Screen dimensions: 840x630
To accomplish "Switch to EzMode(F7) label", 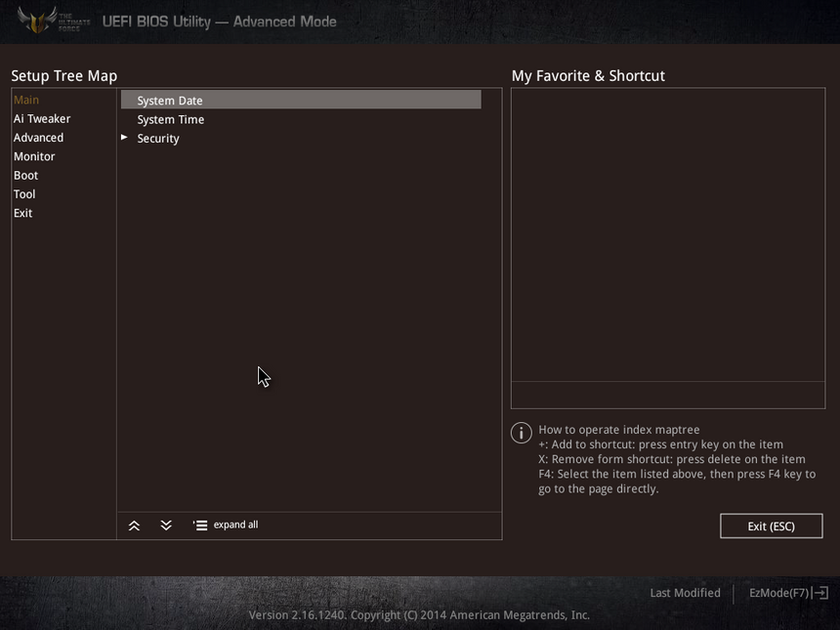I will [778, 593].
